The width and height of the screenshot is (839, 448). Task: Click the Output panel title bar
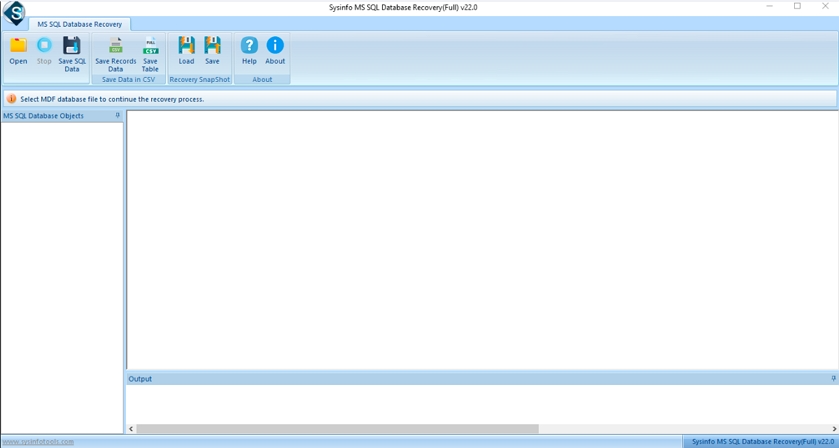(400, 379)
